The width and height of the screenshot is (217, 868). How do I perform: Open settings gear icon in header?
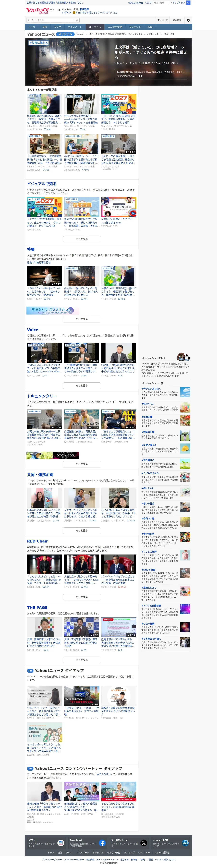[188, 20]
